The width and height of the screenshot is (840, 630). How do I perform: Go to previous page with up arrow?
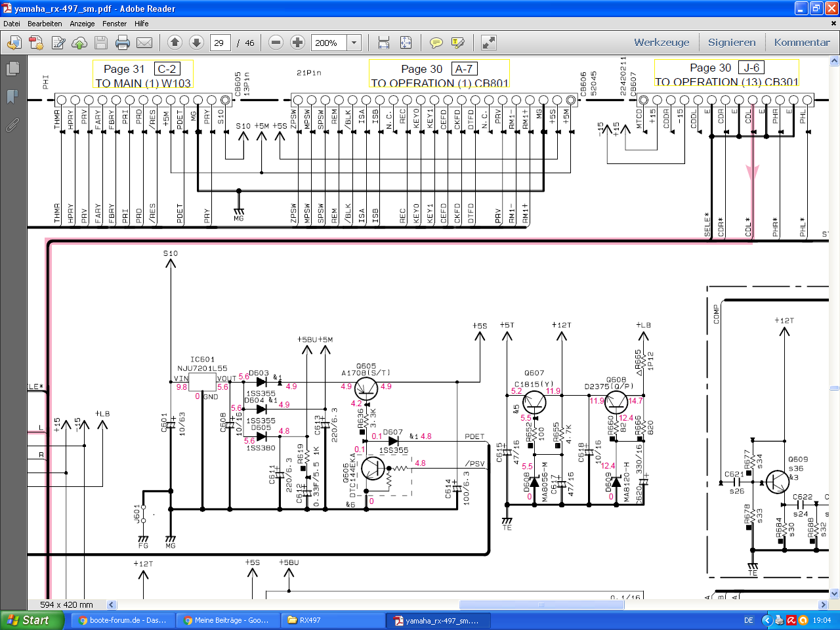(x=175, y=43)
